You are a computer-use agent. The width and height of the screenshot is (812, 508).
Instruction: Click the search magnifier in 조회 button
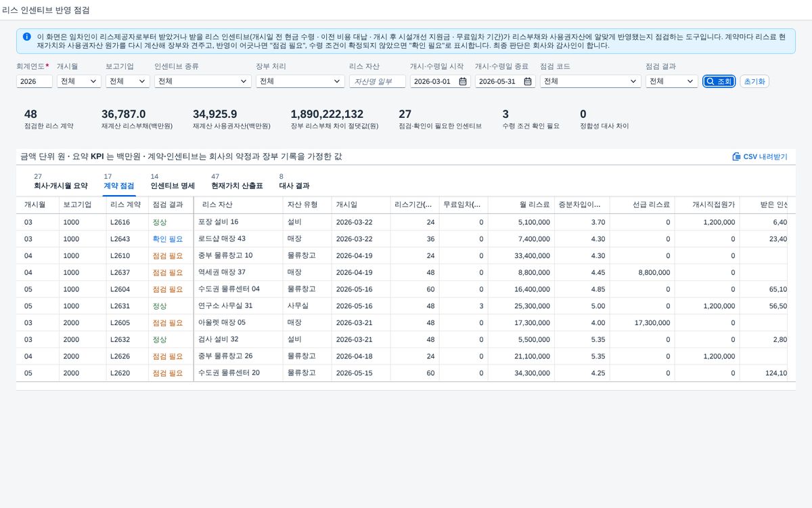(710, 81)
